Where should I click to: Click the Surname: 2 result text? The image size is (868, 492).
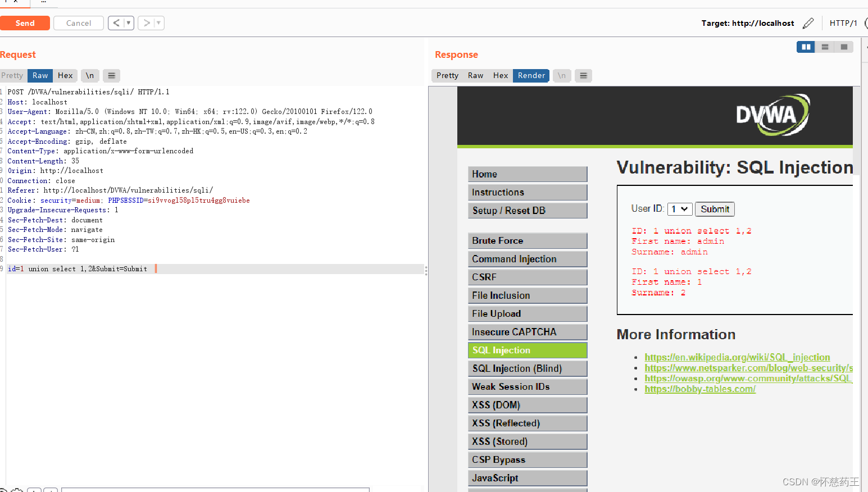(658, 293)
